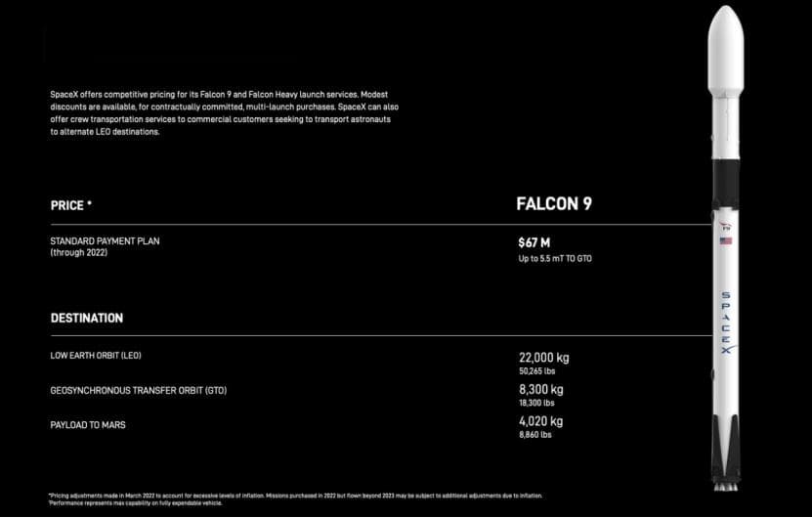Click the SpaceX pricing intro paragraph

click(224, 113)
